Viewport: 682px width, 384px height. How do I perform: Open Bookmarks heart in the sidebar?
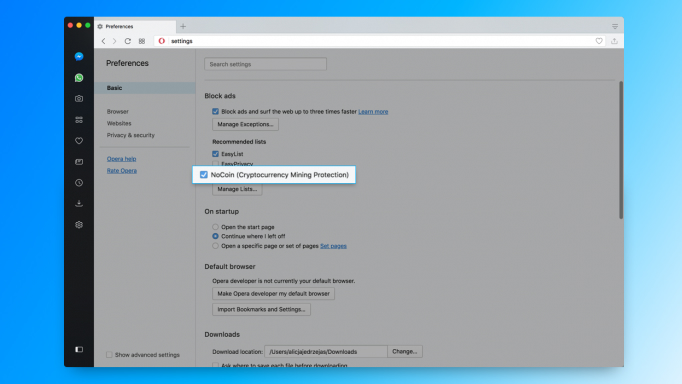79,140
